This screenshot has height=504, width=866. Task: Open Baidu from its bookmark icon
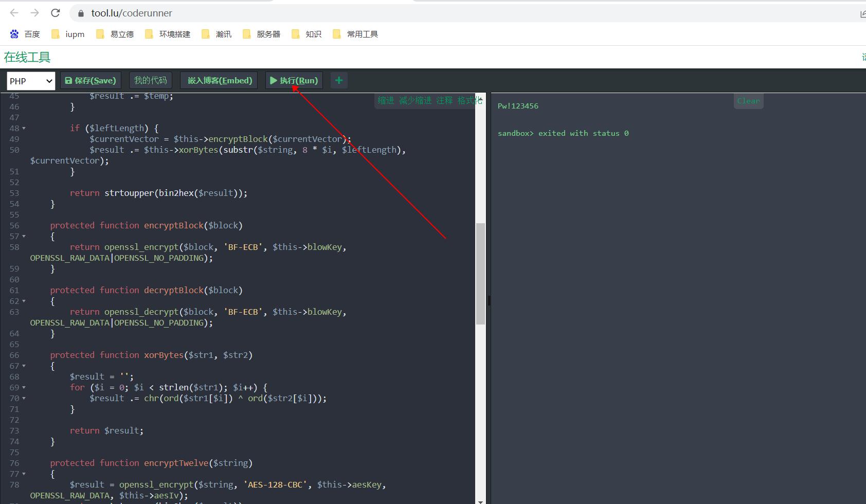[14, 34]
